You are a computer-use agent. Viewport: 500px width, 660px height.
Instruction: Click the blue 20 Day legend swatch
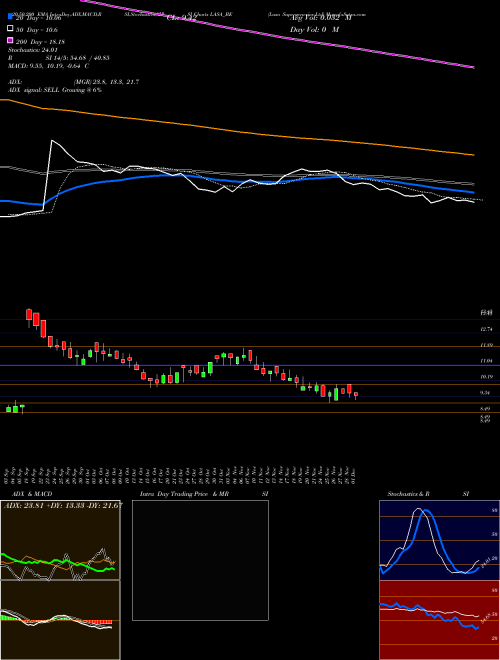click(10, 17)
